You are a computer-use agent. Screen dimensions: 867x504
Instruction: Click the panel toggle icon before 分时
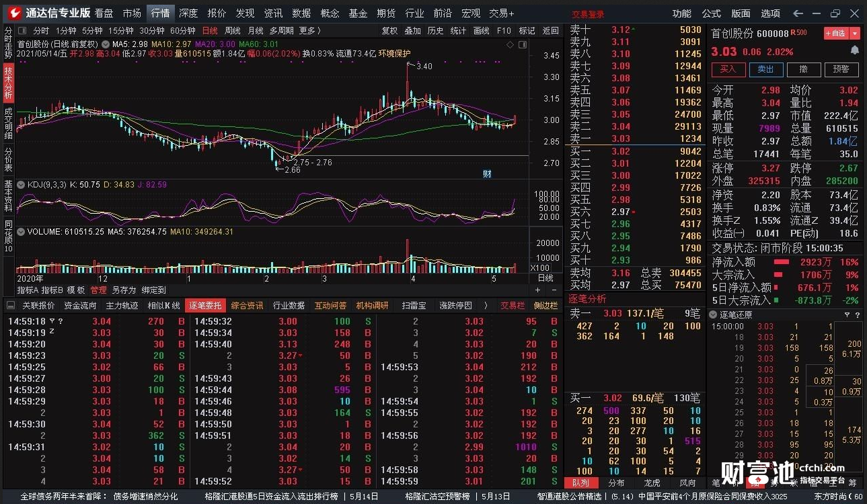(x=22, y=30)
